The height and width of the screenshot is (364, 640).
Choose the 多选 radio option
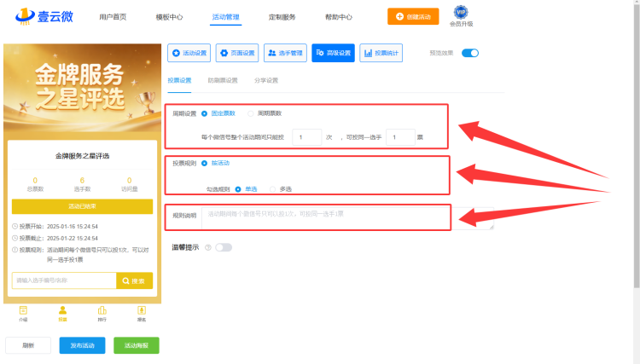273,189
